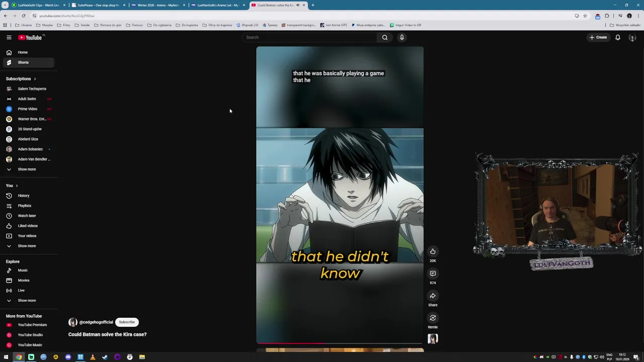Open Abelard Giza channel
Image resolution: width=644 pixels, height=362 pixels.
pos(28,139)
